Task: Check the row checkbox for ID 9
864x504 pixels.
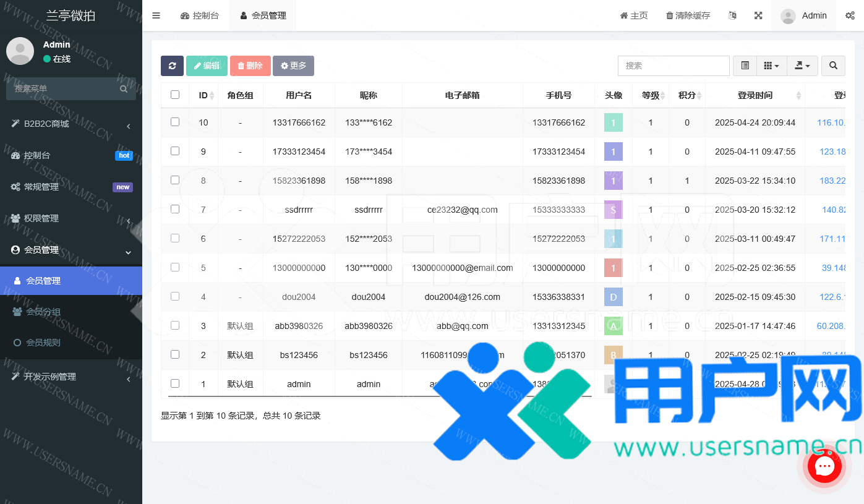Action: (175, 151)
